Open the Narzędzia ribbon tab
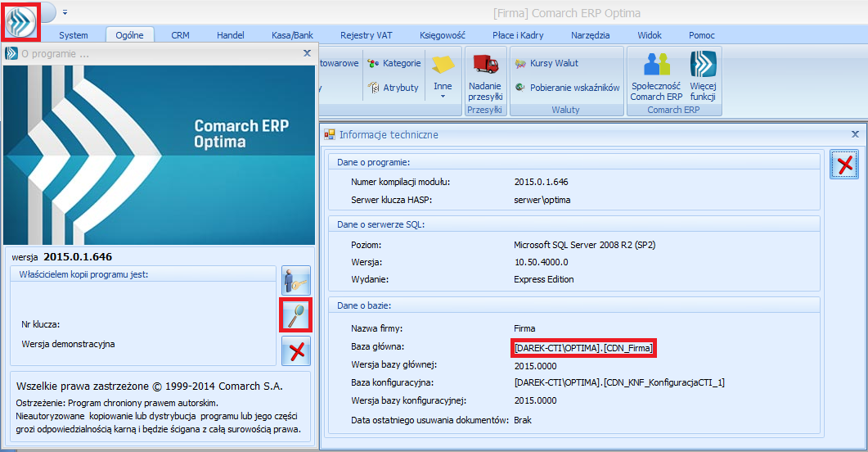868x452 pixels. [x=590, y=35]
